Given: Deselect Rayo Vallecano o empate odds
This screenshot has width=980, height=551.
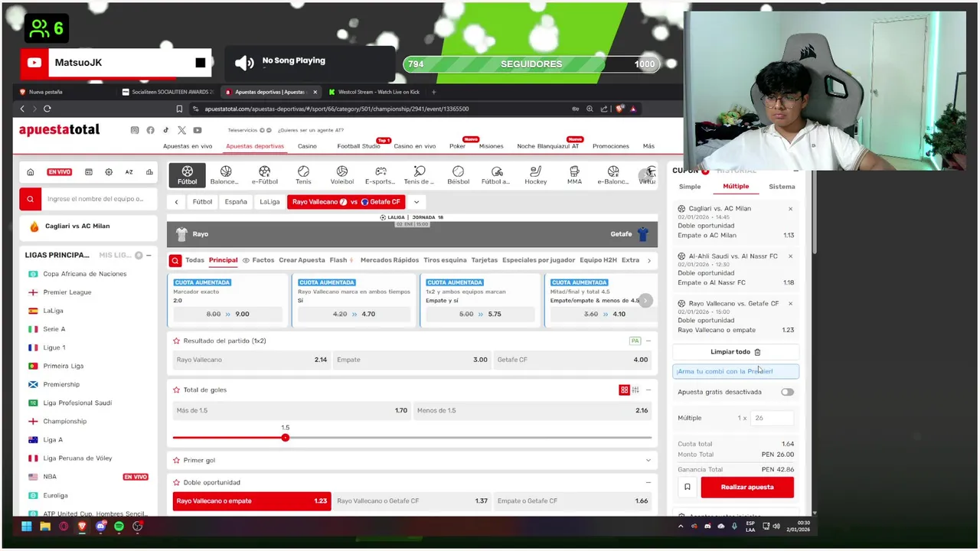Looking at the screenshot, I should [x=252, y=501].
